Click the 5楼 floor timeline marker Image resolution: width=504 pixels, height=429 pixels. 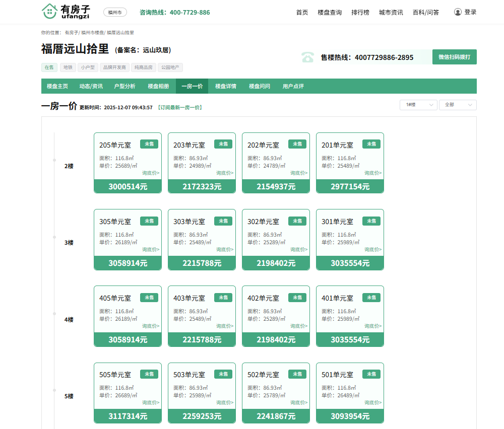[x=54, y=390]
